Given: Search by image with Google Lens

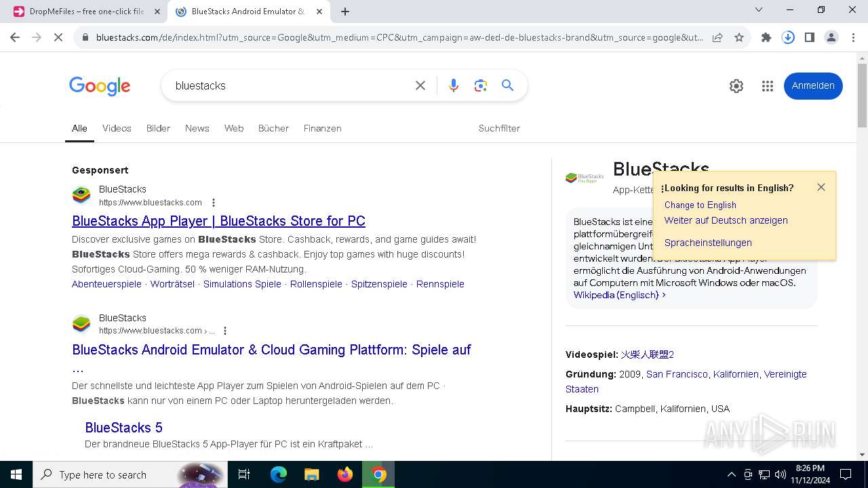Looking at the screenshot, I should pyautogui.click(x=481, y=85).
